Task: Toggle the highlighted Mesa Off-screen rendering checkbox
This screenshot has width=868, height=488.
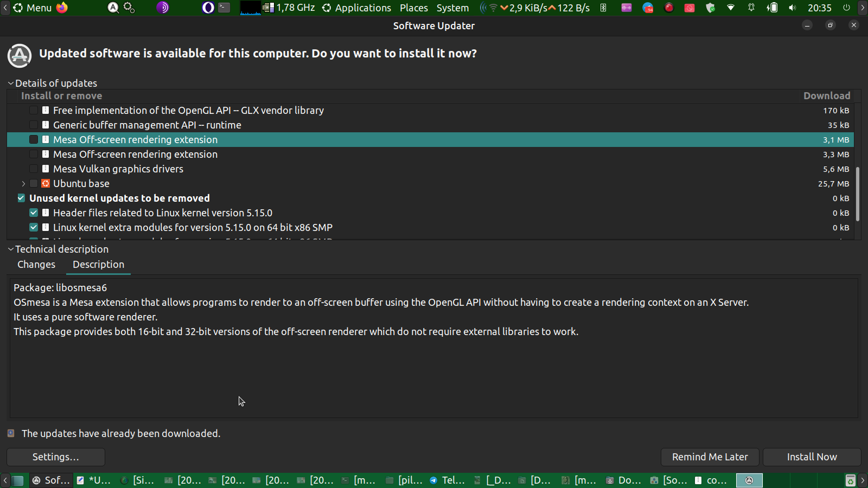Action: [34, 139]
